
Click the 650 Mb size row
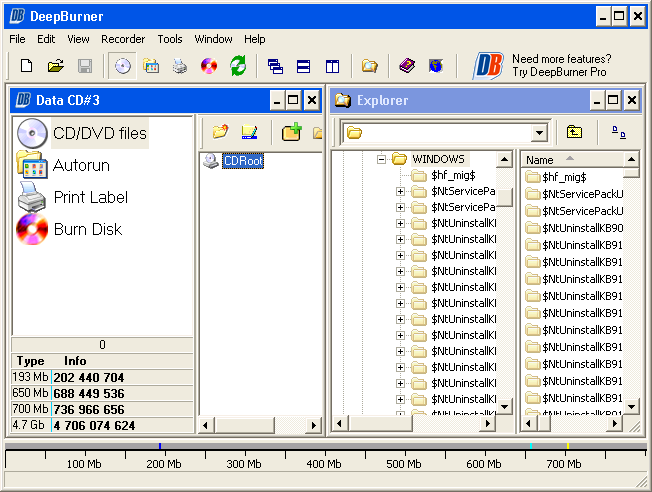[102, 393]
